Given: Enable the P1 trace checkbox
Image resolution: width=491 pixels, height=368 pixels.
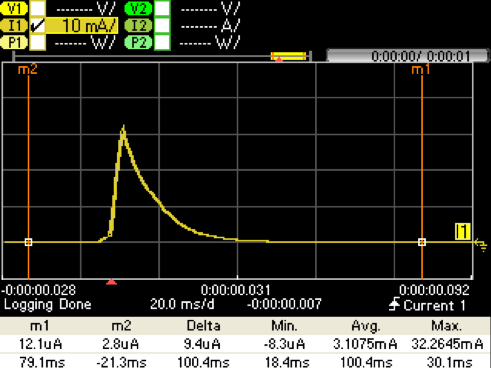Looking at the screenshot, I should [38, 42].
